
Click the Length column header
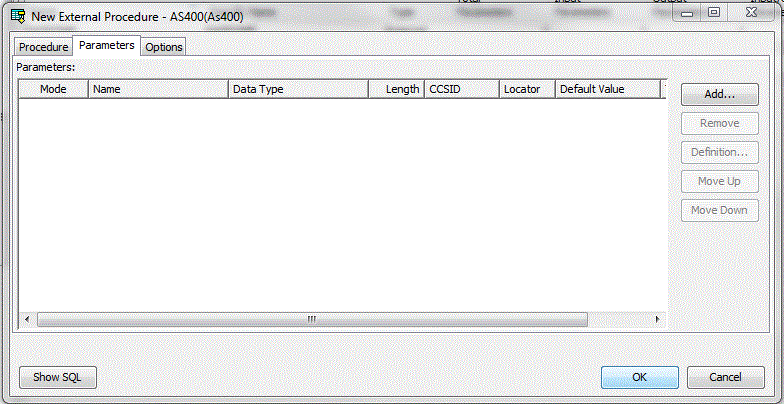396,89
